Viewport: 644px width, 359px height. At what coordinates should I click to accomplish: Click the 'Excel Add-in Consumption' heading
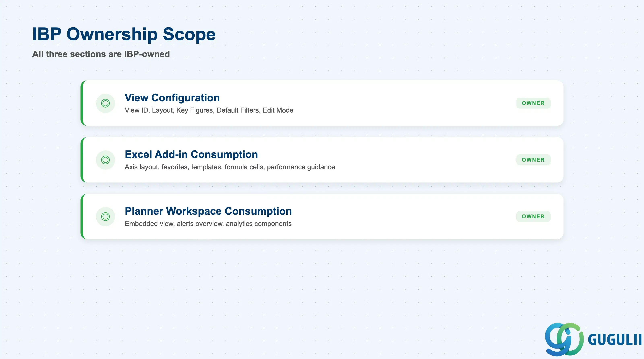click(x=191, y=154)
